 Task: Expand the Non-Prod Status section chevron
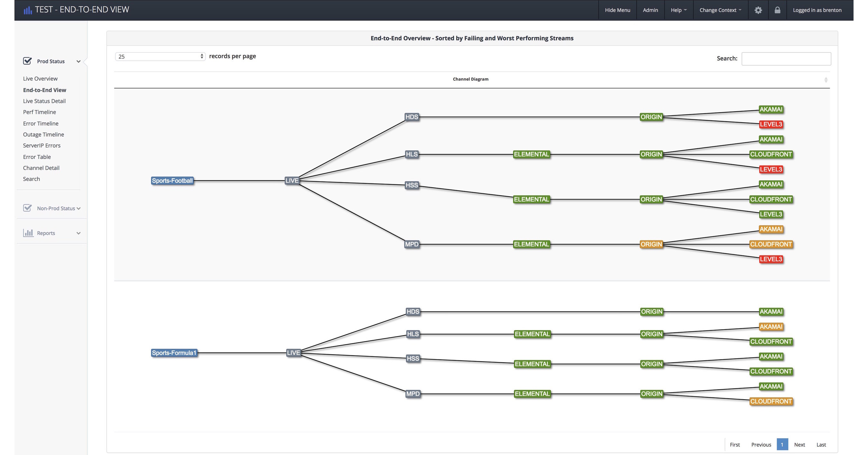click(78, 209)
